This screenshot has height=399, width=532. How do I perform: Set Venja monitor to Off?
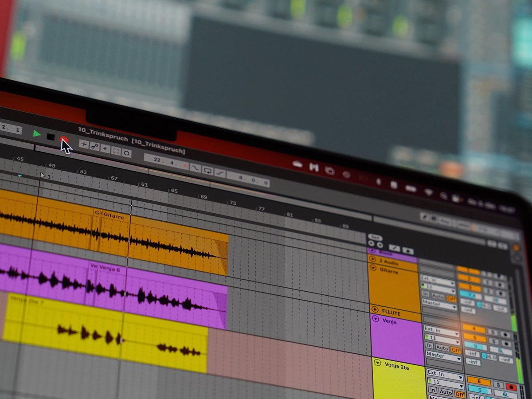(456, 350)
